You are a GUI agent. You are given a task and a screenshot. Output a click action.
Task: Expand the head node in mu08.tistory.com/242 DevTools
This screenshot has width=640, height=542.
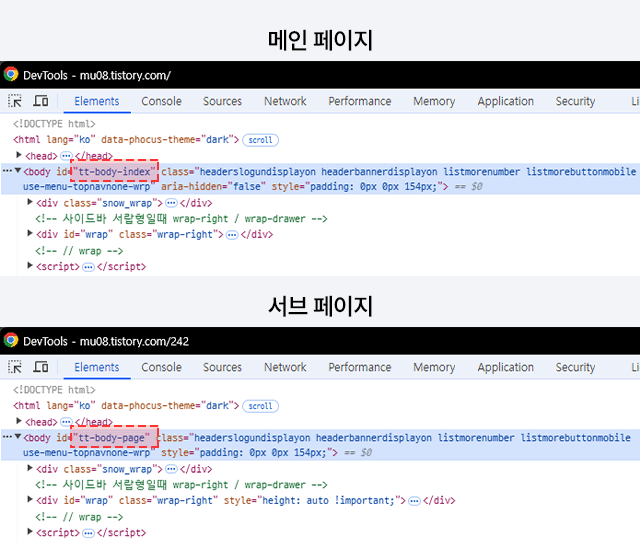18,421
